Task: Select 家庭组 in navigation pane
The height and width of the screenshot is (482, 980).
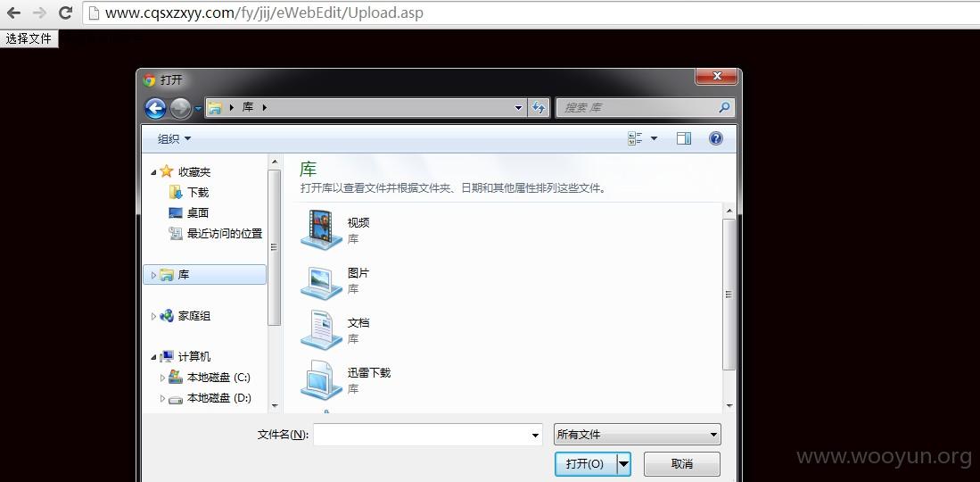Action: pyautogui.click(x=194, y=316)
